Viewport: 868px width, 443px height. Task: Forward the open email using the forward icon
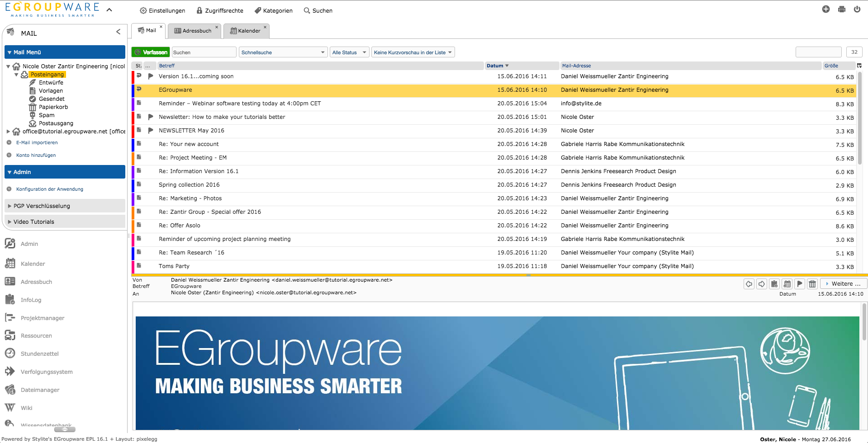(x=762, y=284)
